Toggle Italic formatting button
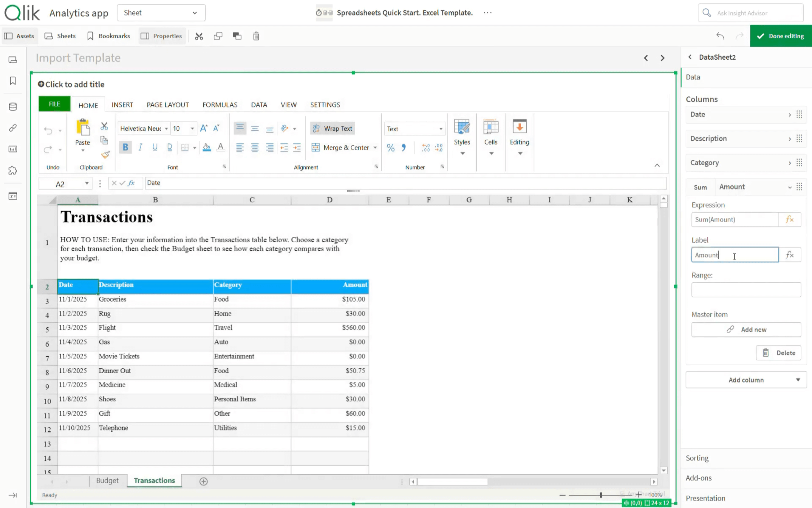 [x=140, y=147]
